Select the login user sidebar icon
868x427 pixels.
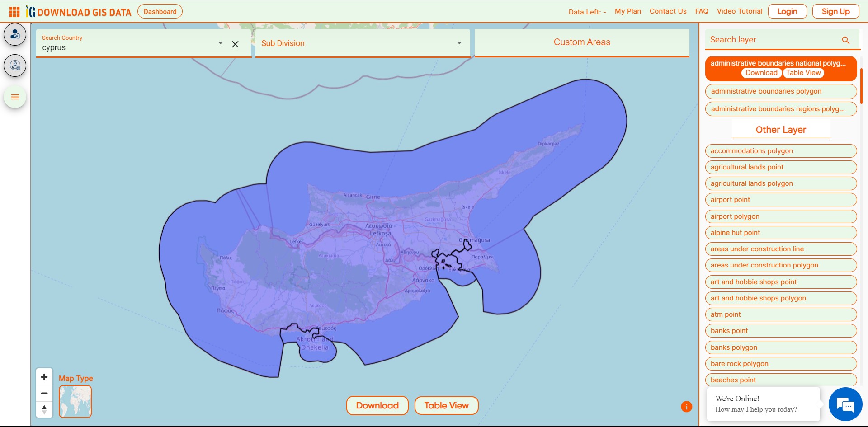tap(15, 34)
